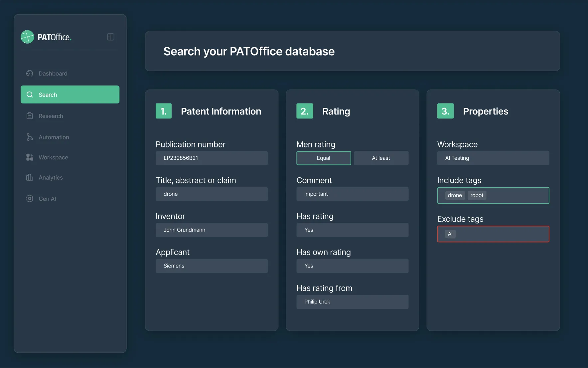Remove the drone include tag

pos(454,195)
